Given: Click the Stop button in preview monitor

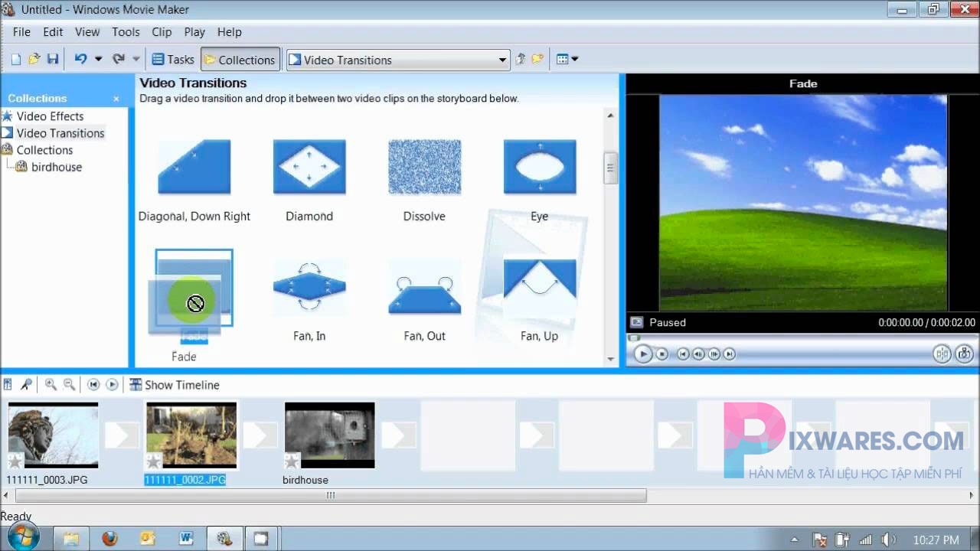Looking at the screenshot, I should [662, 354].
